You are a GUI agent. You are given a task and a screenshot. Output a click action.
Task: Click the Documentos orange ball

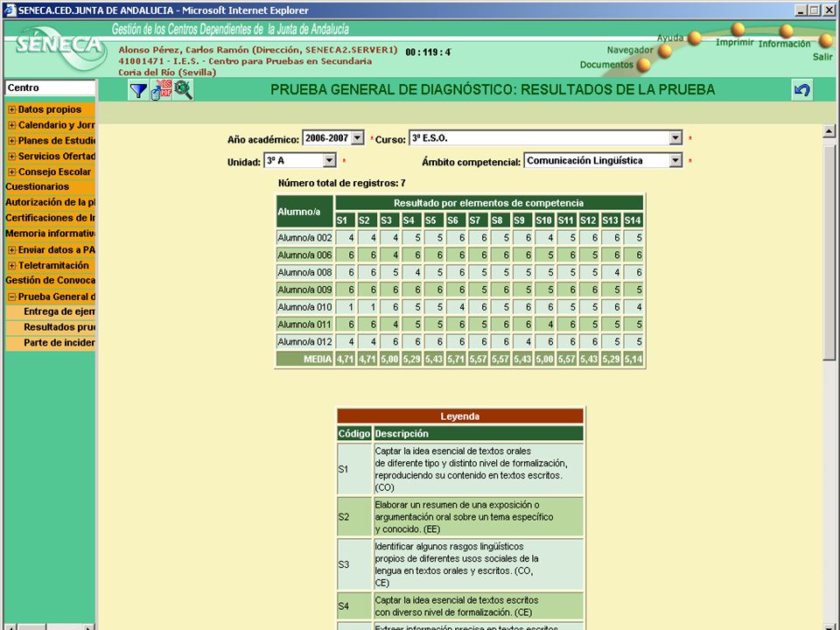pos(643,66)
